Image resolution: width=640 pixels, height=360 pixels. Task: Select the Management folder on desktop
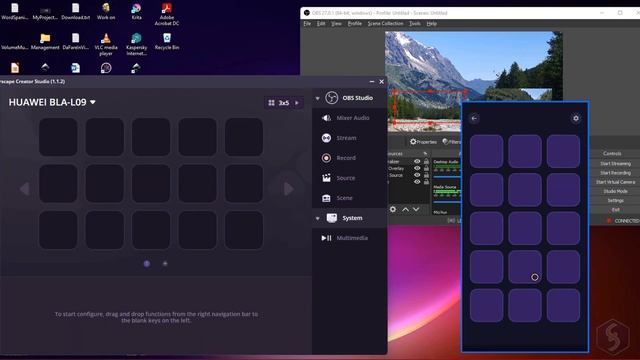(x=45, y=41)
